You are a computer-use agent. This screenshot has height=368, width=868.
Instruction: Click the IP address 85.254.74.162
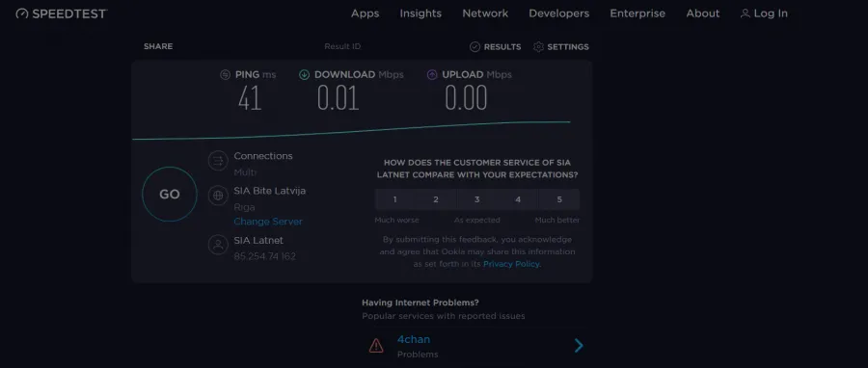pos(264,256)
